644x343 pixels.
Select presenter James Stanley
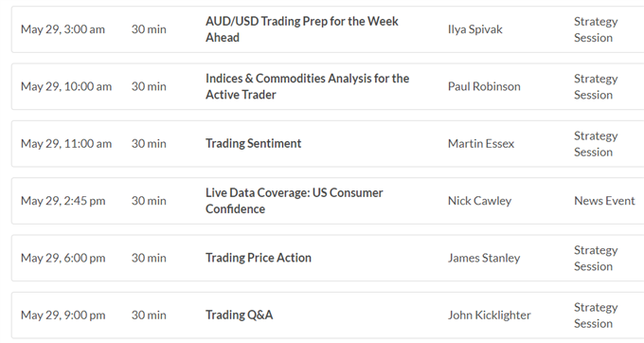(x=484, y=258)
